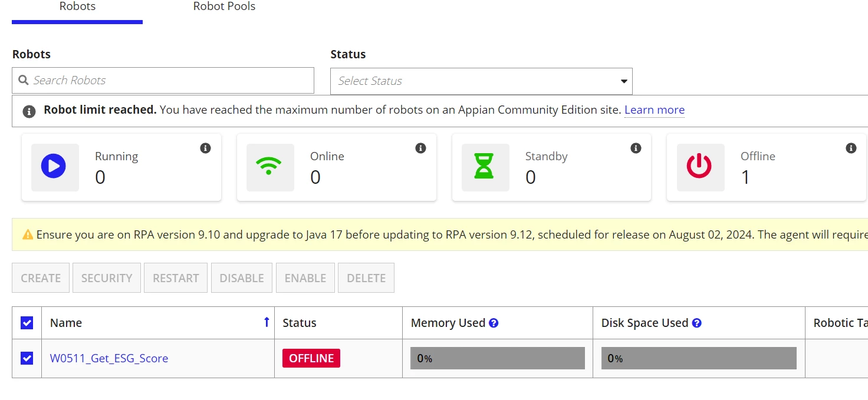Screen dimensions: 868x400
Task: Click the CREATE button
Action: click(x=41, y=278)
